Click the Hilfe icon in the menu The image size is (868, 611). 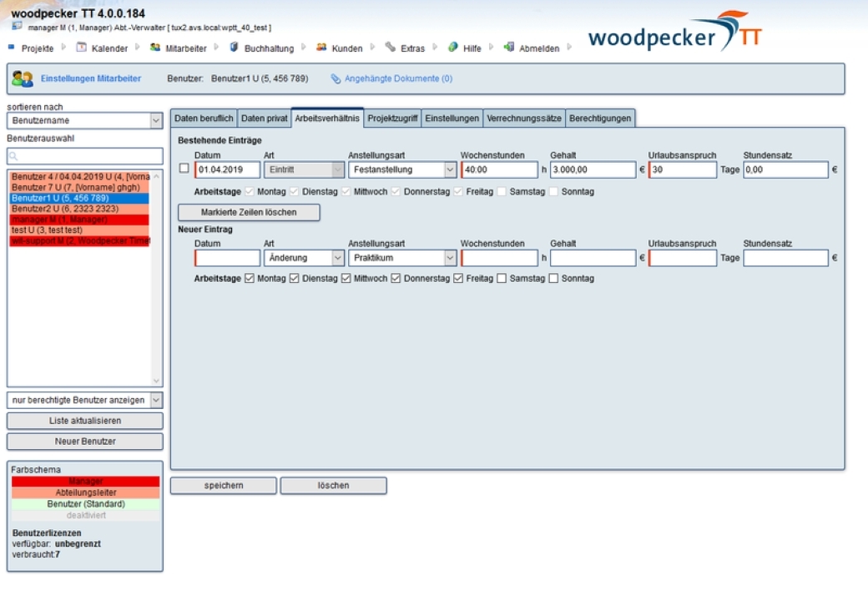pos(453,48)
